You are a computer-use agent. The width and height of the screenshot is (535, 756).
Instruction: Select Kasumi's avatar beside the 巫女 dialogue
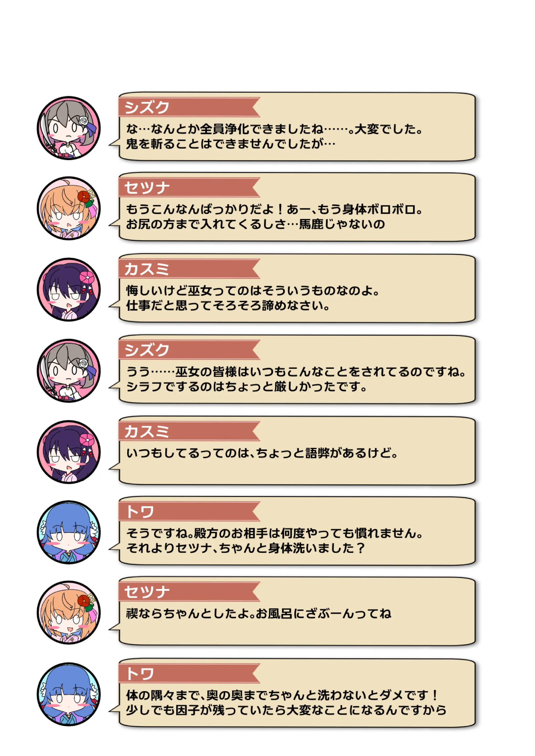point(68,290)
